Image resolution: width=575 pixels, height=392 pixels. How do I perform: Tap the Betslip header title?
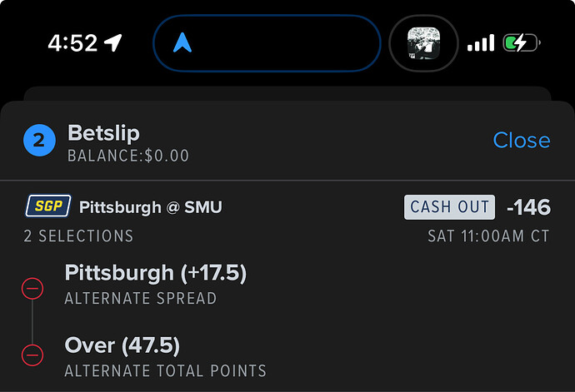pos(103,132)
